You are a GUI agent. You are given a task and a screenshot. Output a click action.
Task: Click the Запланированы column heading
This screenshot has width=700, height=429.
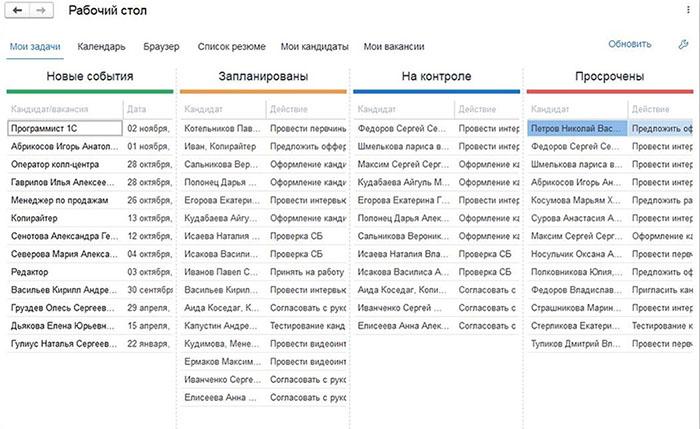coord(263,76)
